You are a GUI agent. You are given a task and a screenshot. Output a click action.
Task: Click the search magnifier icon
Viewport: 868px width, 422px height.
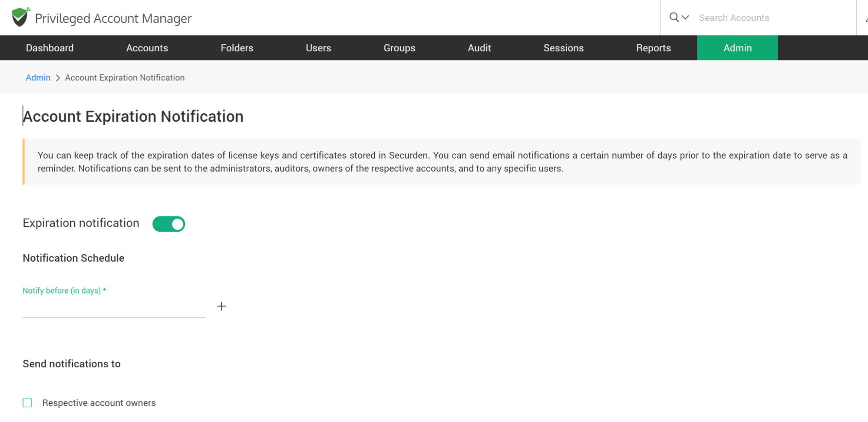673,17
